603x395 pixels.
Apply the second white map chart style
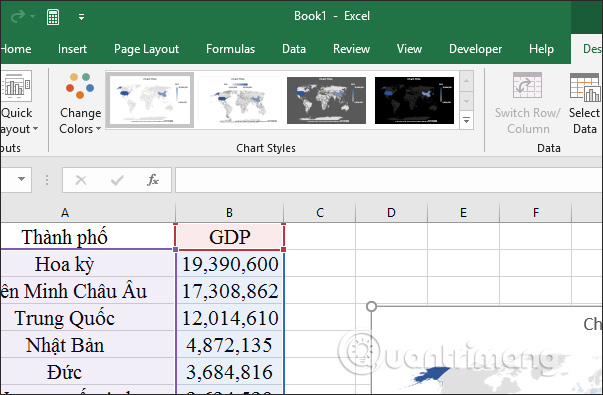pos(238,100)
